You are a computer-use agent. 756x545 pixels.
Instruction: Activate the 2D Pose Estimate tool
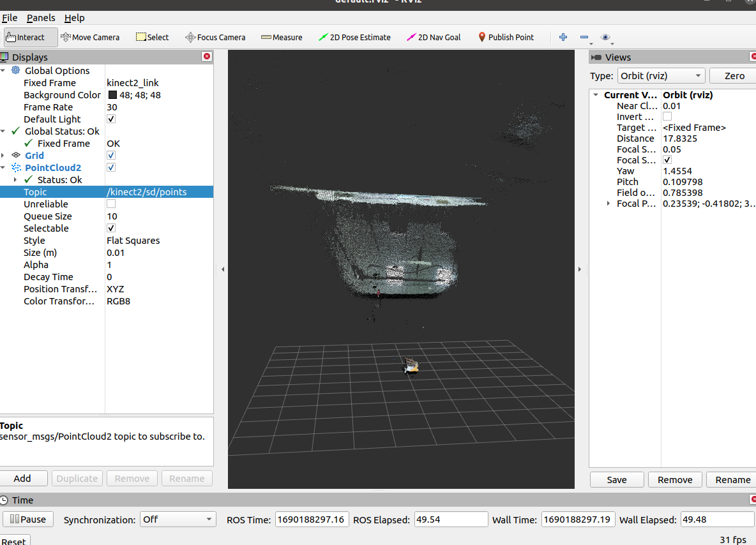pyautogui.click(x=354, y=37)
